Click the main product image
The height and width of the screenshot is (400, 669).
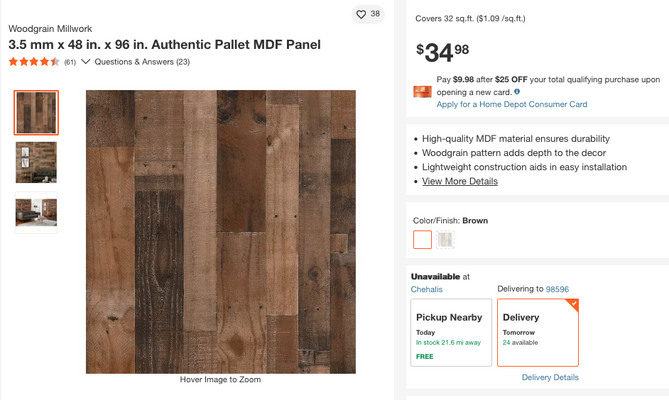pyautogui.click(x=221, y=232)
